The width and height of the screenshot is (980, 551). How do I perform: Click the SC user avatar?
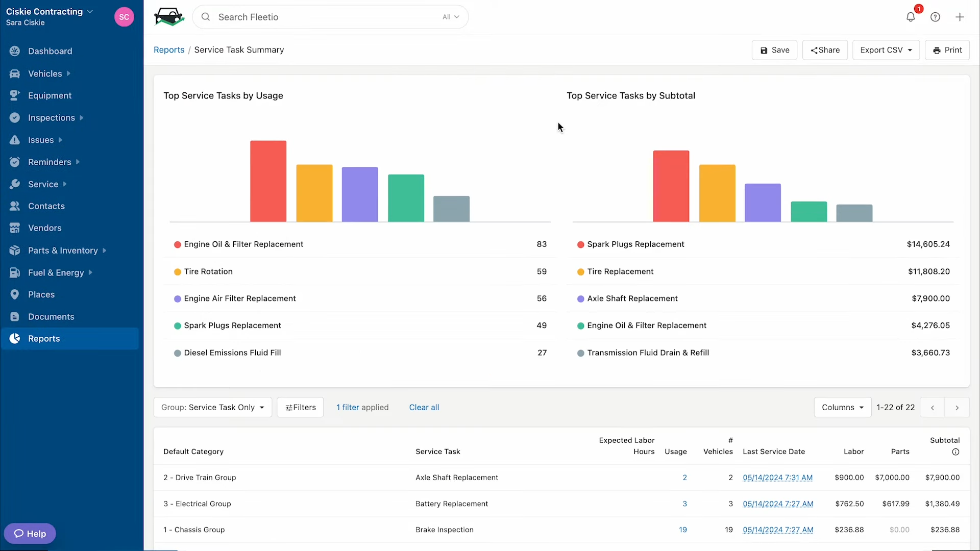[x=124, y=17]
